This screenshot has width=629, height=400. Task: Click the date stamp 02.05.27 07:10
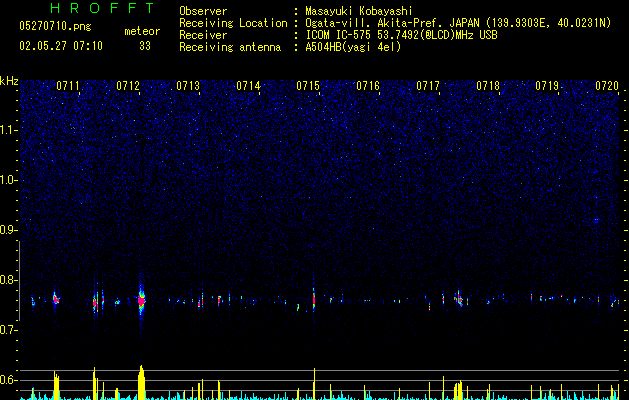(x=61, y=46)
